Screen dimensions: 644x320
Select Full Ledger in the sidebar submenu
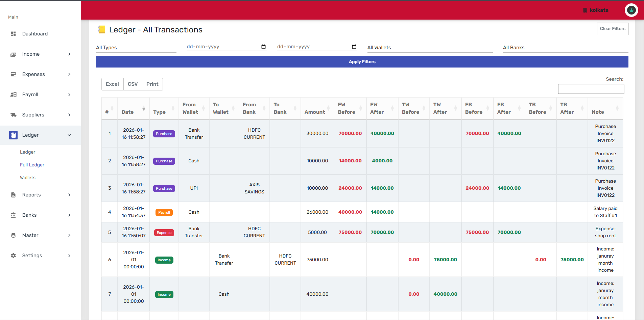(x=32, y=165)
